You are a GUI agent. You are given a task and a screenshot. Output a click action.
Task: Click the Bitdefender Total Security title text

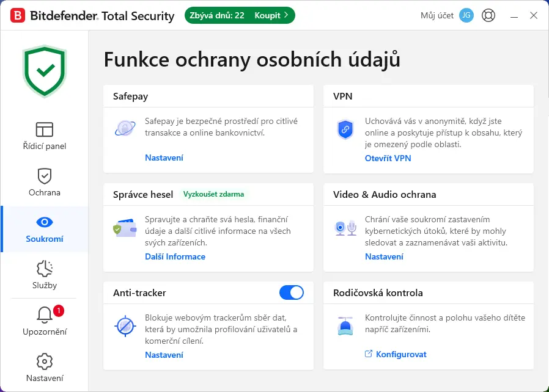(102, 16)
